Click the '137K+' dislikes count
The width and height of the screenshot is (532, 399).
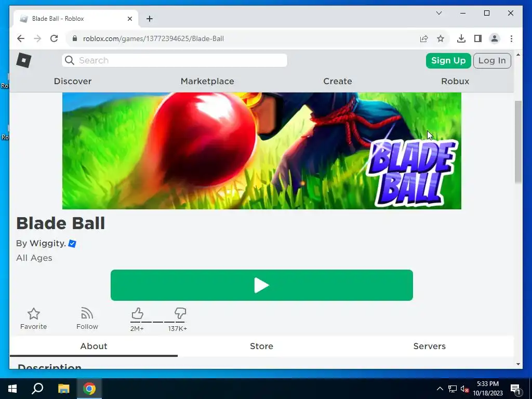coord(178,328)
